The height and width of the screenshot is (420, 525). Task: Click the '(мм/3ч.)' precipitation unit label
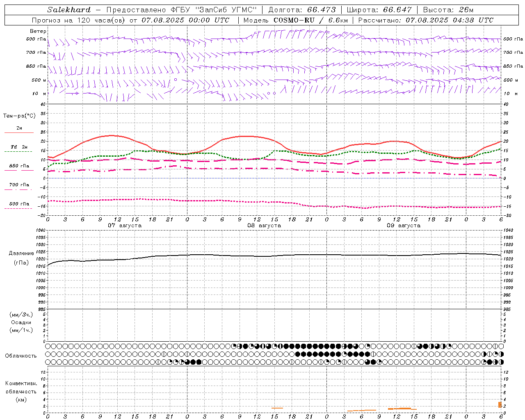21,315
